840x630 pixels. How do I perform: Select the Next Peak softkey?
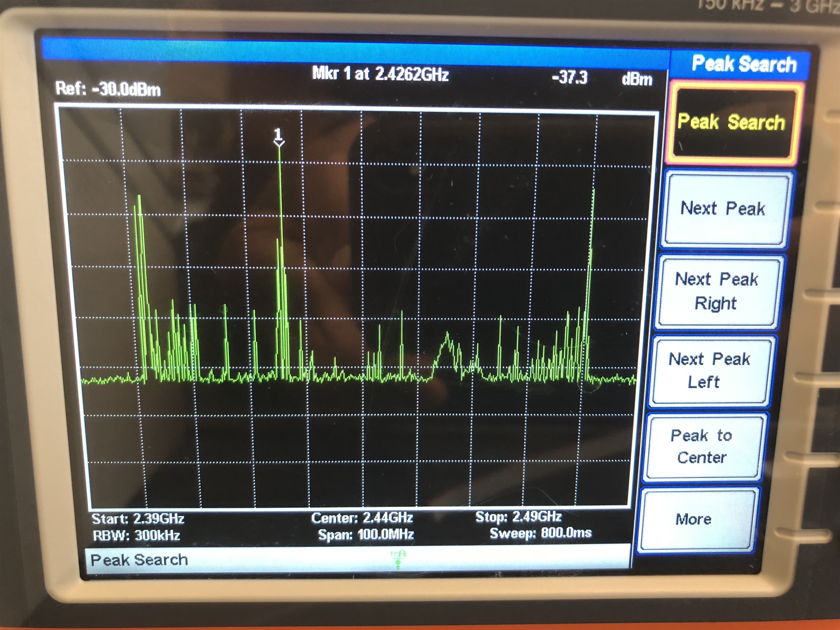tap(723, 209)
